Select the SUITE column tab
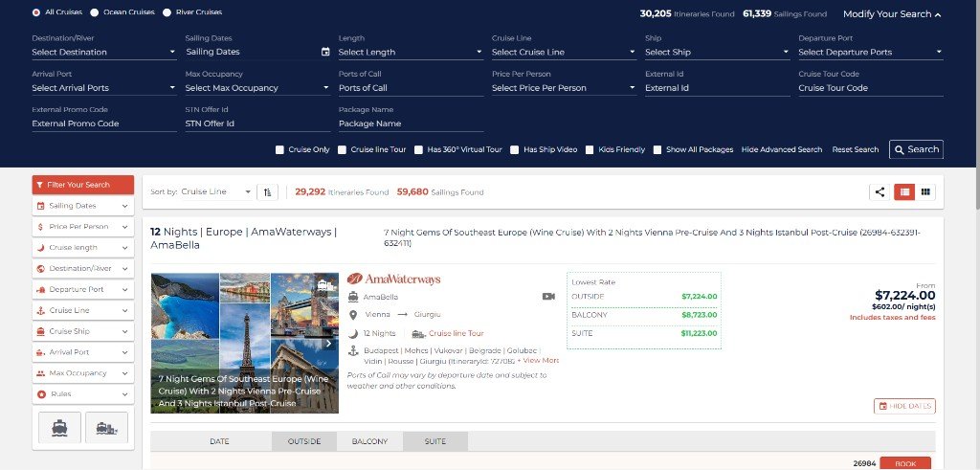Image resolution: width=980 pixels, height=470 pixels. (x=435, y=441)
